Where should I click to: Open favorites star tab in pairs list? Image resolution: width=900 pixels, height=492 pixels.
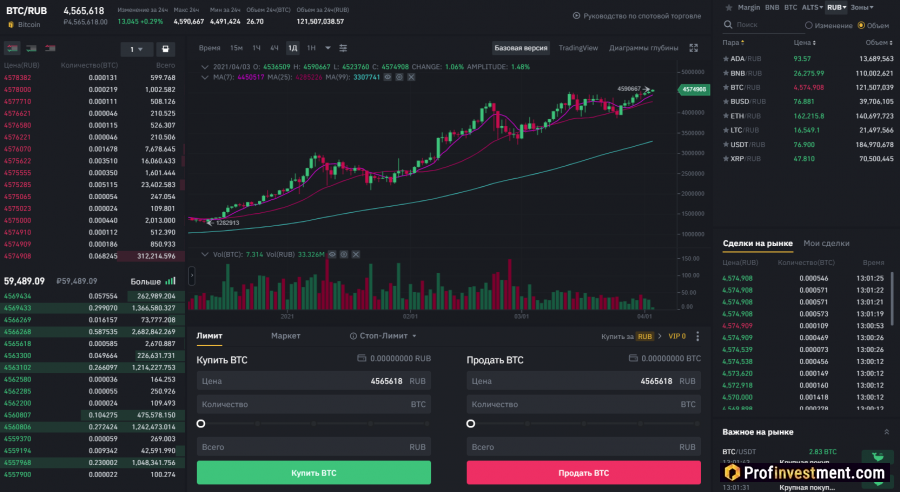point(728,8)
